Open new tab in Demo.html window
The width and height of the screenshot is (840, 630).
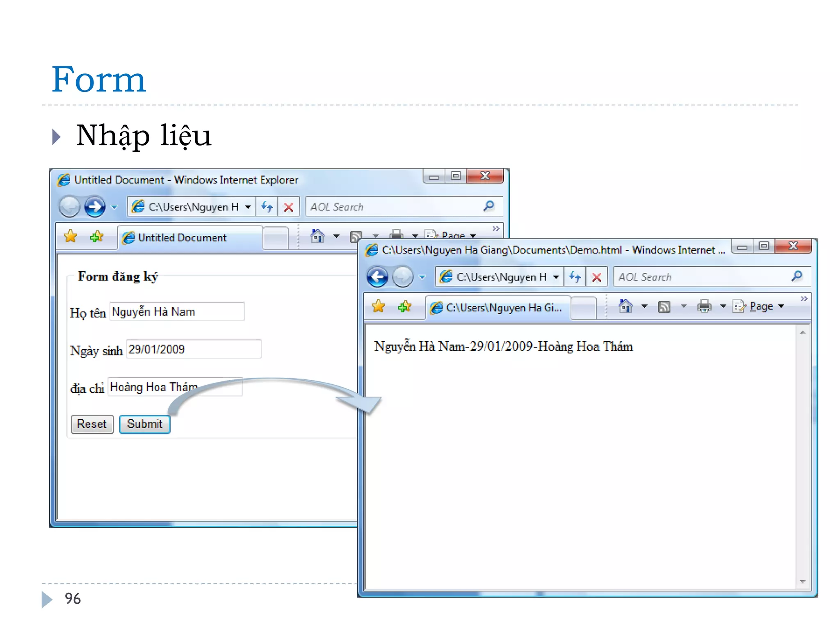pyautogui.click(x=583, y=308)
